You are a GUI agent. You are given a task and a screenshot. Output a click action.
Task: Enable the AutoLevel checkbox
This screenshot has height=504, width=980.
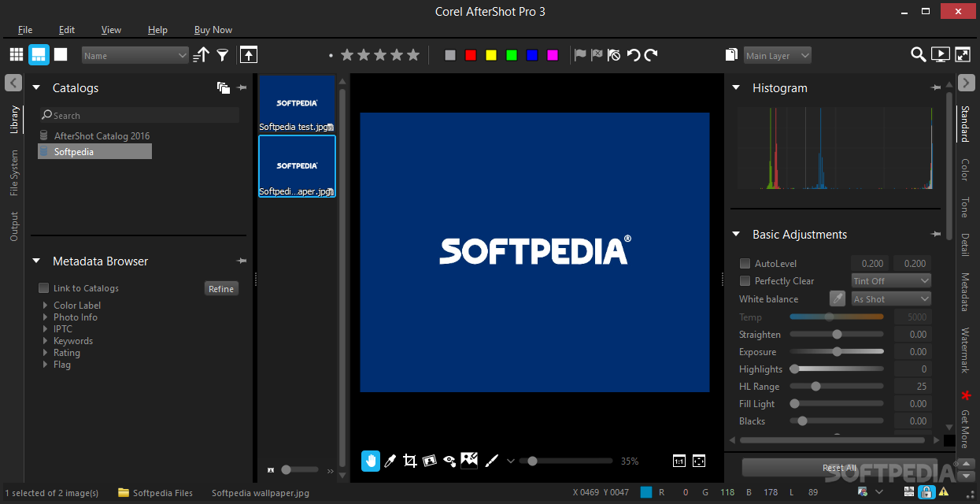(x=745, y=263)
